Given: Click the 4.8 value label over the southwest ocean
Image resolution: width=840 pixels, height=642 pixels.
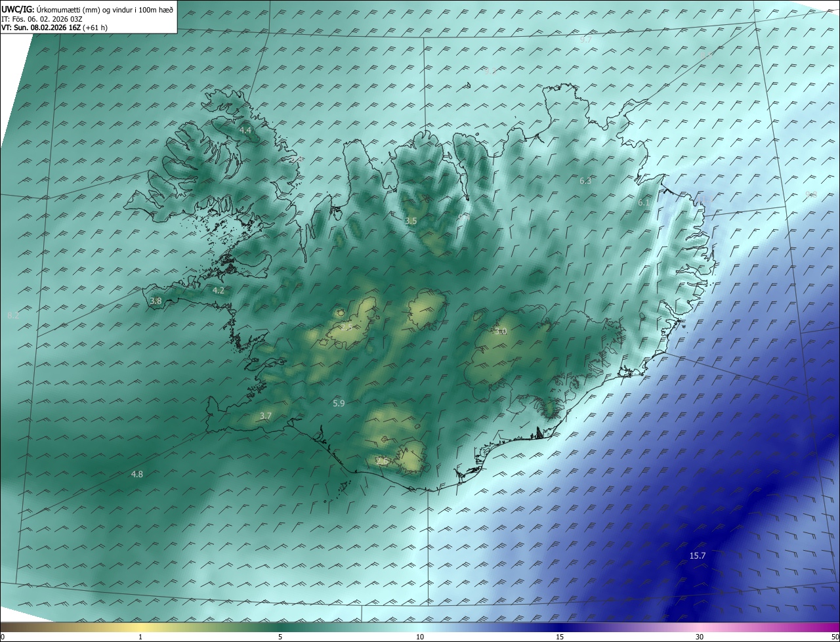Looking at the screenshot, I should tap(137, 474).
